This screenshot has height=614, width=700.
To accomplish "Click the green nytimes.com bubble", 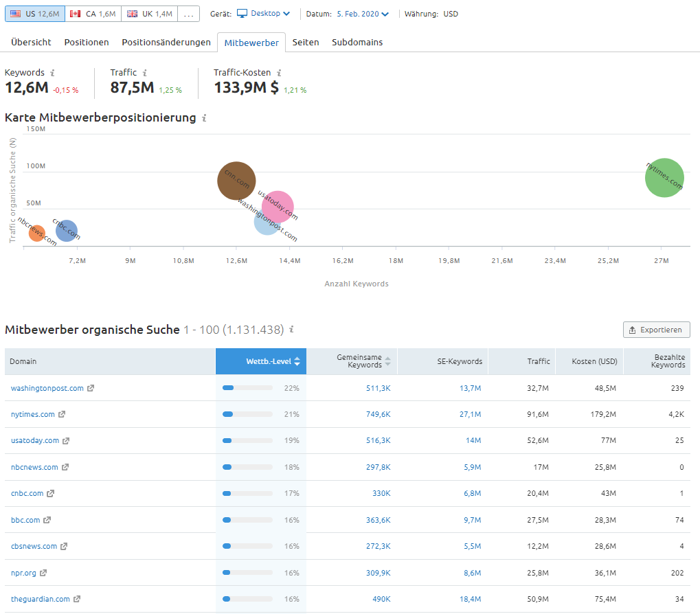I will pyautogui.click(x=664, y=178).
